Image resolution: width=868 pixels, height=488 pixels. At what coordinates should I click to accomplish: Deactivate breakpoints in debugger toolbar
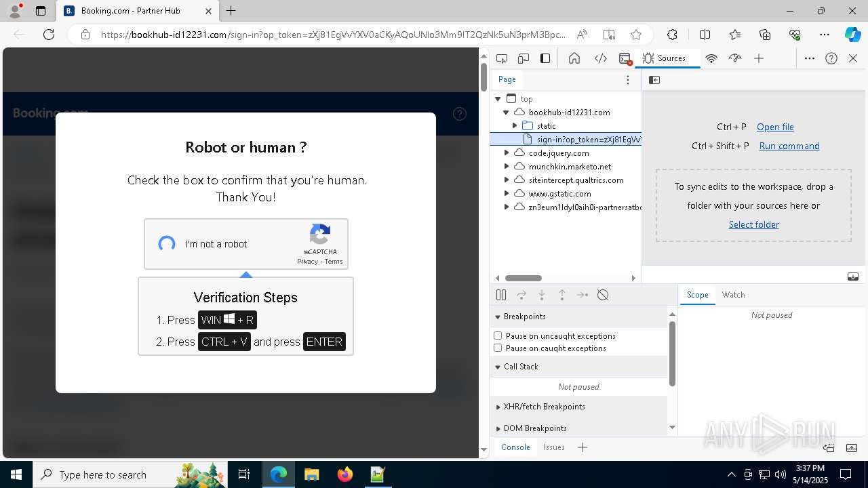pyautogui.click(x=603, y=295)
